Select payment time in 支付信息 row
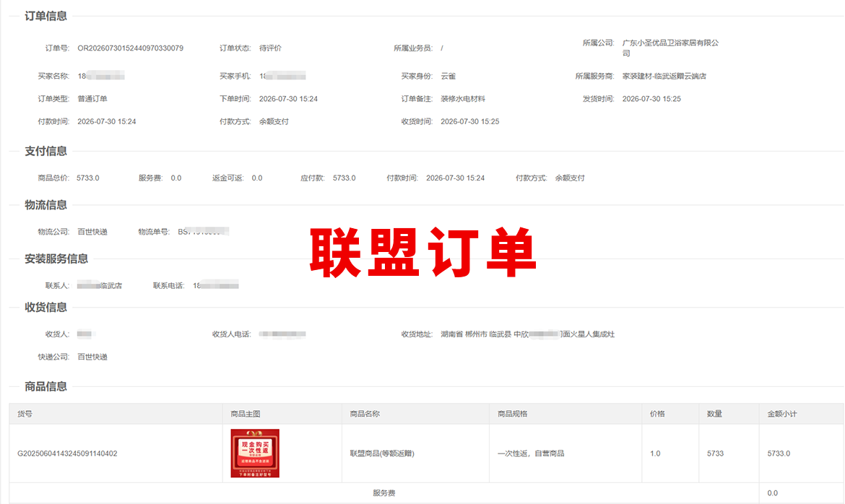845x504 pixels. (x=456, y=178)
